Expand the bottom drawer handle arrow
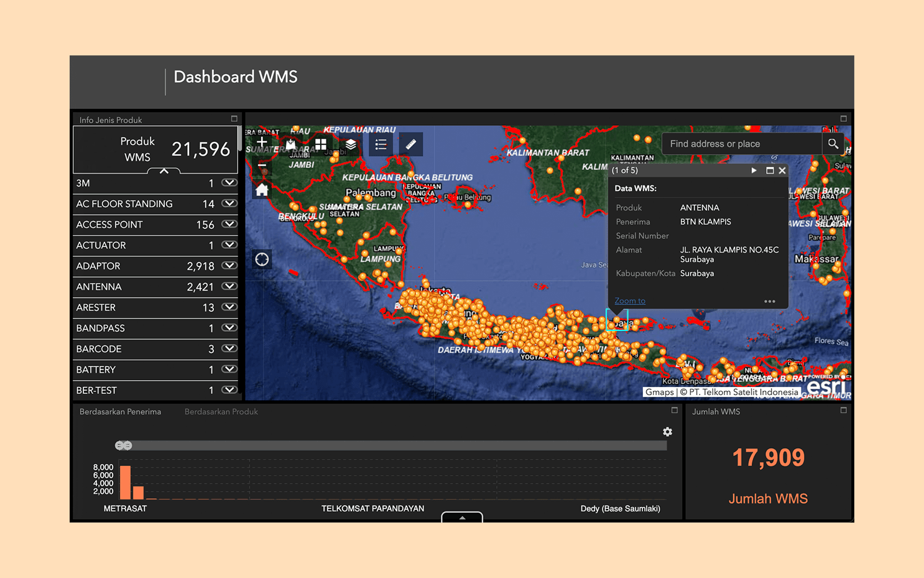 (x=462, y=518)
